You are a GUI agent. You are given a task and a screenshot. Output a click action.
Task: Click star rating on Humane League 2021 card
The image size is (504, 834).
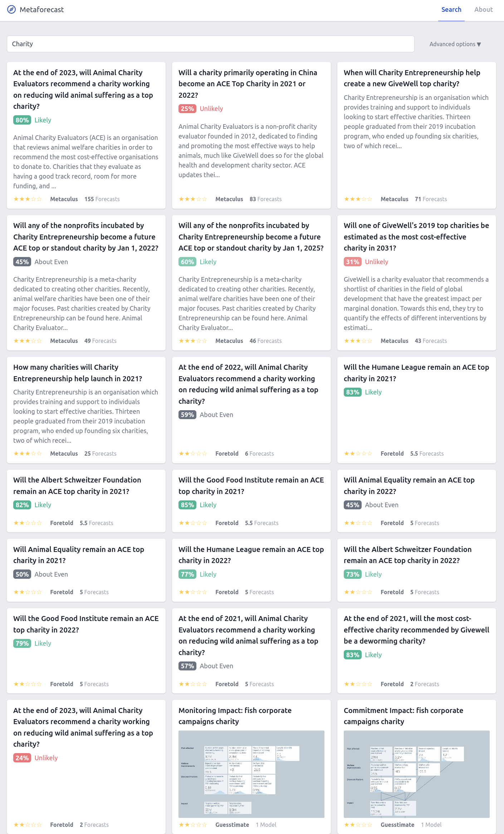tap(358, 454)
